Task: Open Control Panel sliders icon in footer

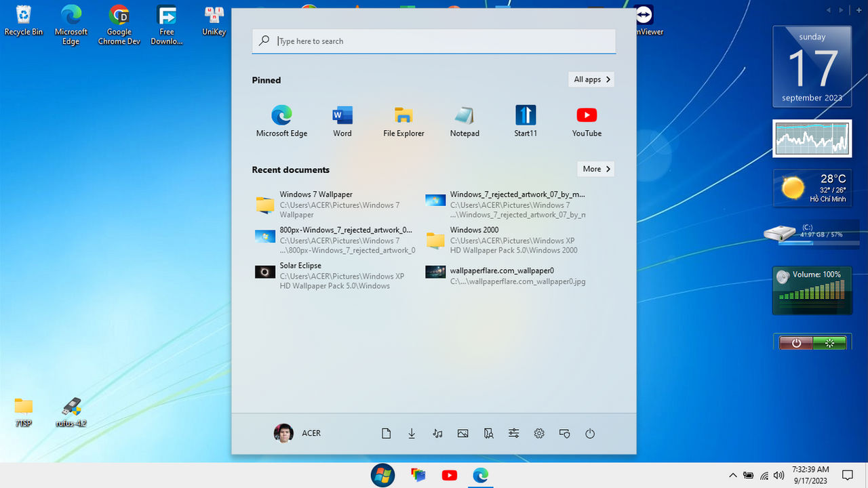Action: [x=514, y=434]
